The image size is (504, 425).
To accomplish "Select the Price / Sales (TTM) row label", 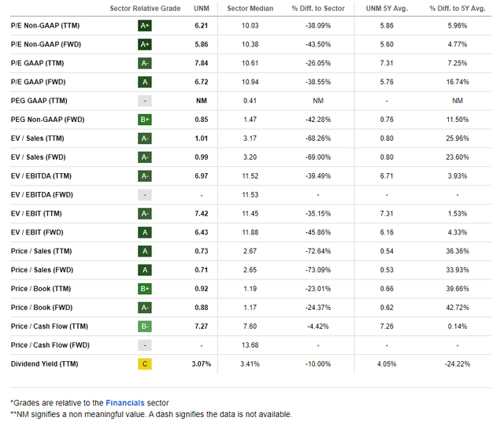I will tap(42, 251).
